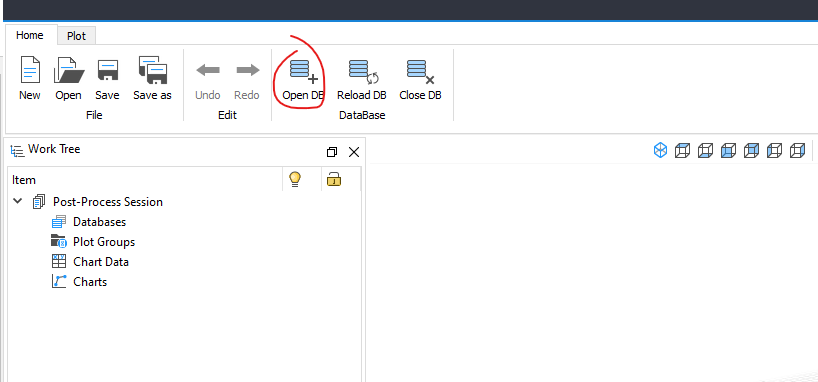Select the Charts tree item
This screenshot has height=382, width=818.
[90, 282]
